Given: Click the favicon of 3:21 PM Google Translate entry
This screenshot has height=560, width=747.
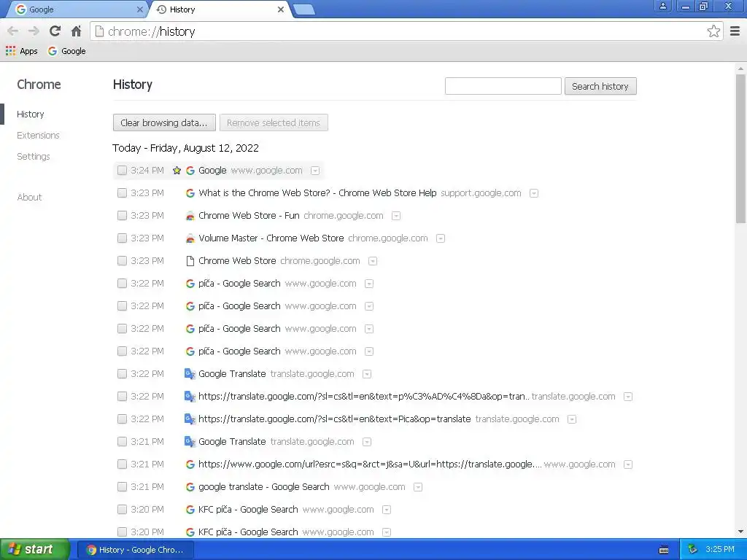Looking at the screenshot, I should point(190,441).
